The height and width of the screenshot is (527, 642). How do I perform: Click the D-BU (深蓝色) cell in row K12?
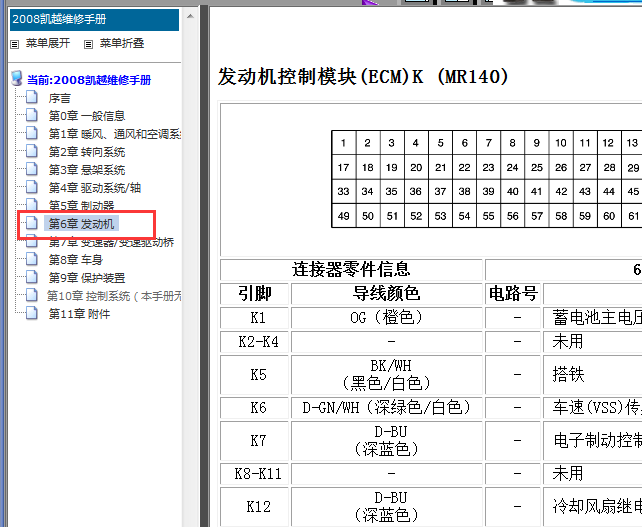point(387,507)
